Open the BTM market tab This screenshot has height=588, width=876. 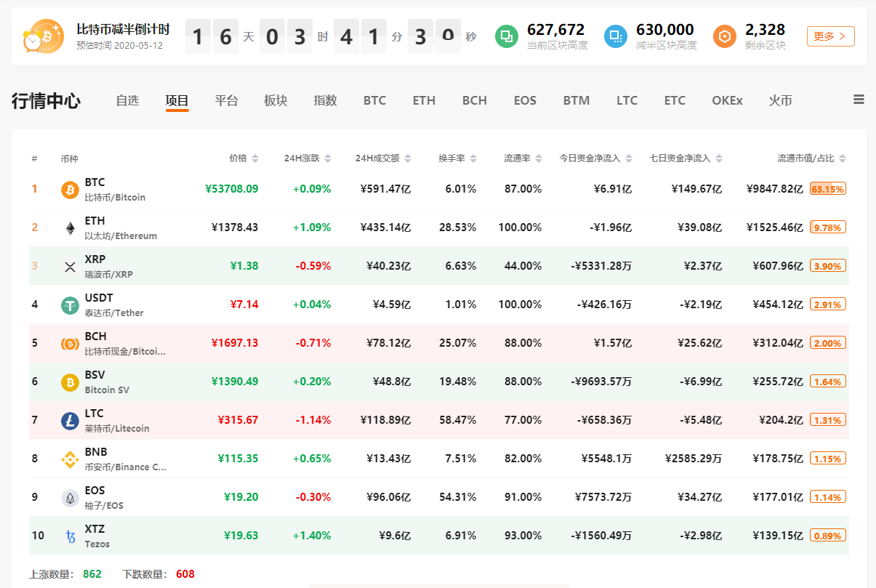click(x=576, y=100)
